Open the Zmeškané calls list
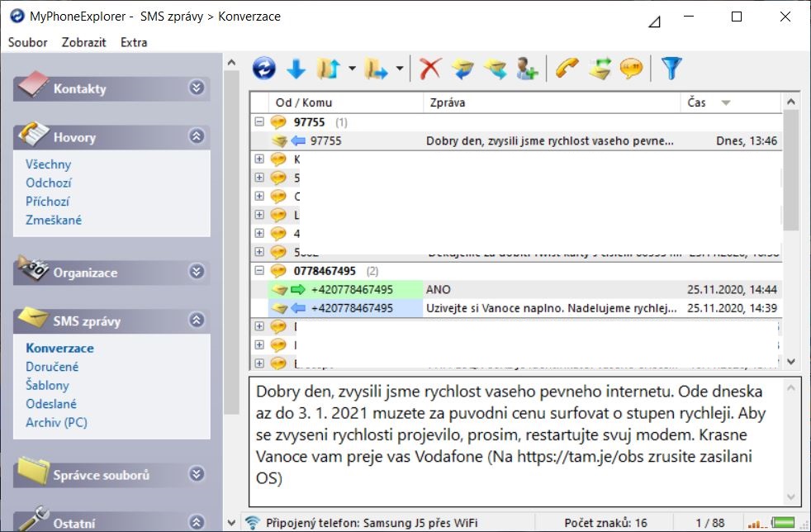This screenshot has height=532, width=811. (54, 220)
